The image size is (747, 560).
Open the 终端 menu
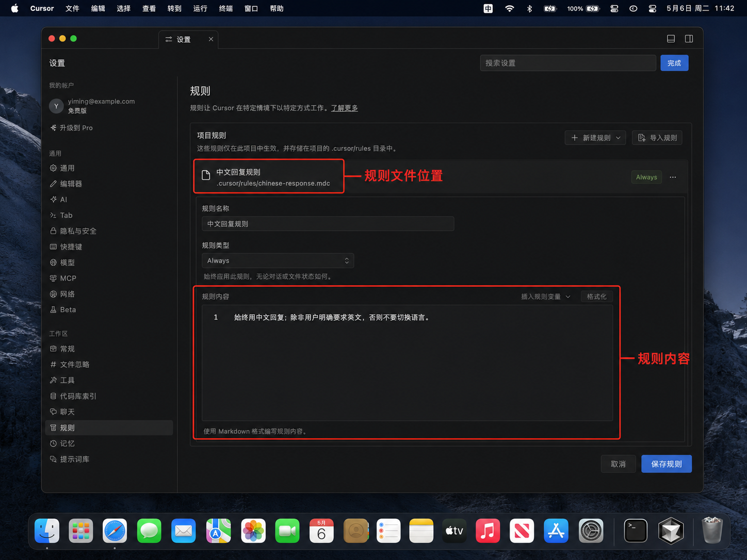(x=225, y=8)
